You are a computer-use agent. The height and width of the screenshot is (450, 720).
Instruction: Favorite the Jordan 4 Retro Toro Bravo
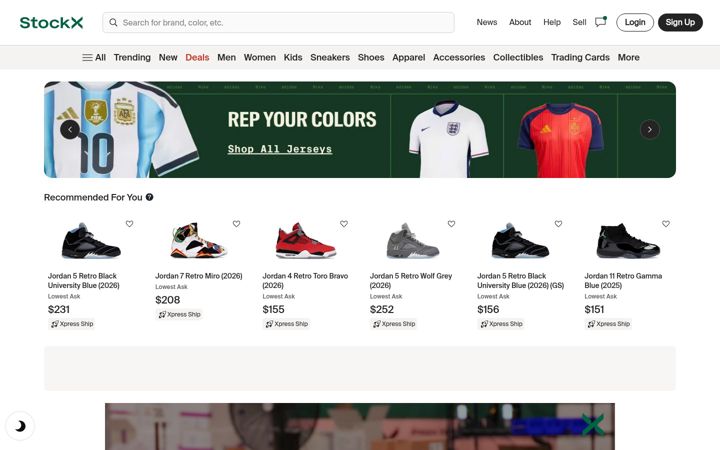[x=344, y=224]
